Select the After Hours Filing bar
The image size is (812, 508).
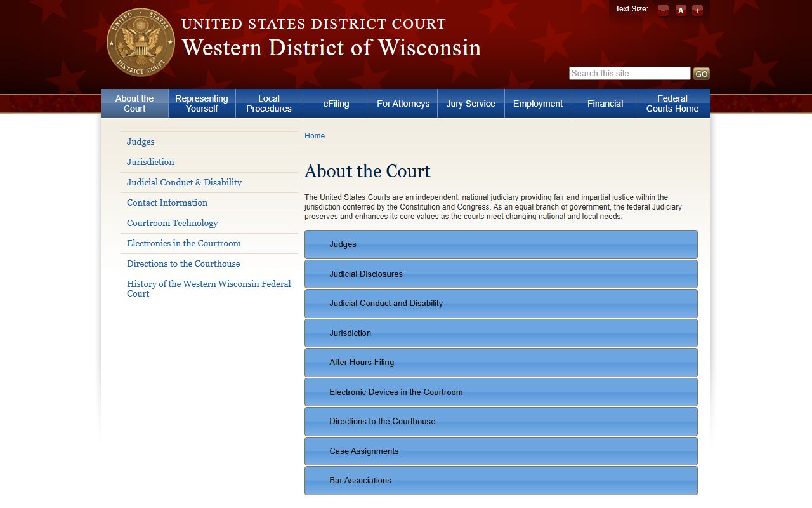click(501, 363)
